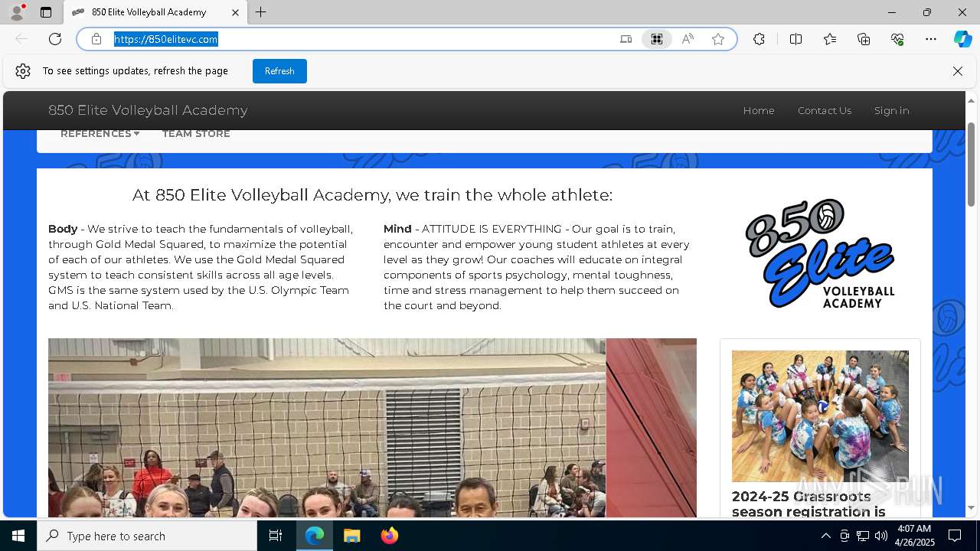Open the tie-dye team photo thumbnail
Viewport: 980px width, 551px height.
pos(820,416)
